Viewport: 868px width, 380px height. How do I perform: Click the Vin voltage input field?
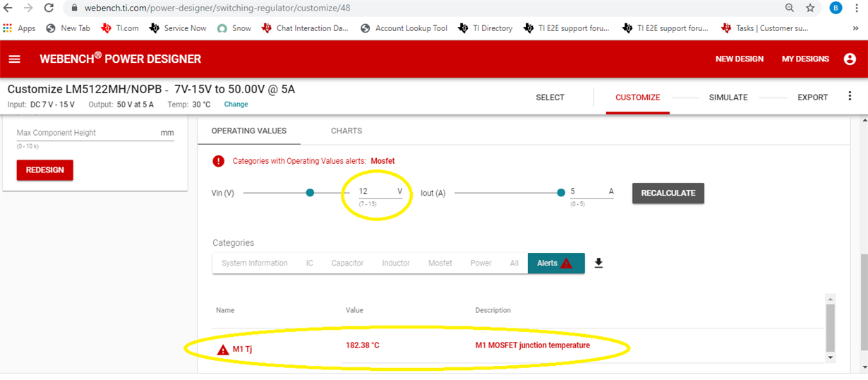coord(381,191)
